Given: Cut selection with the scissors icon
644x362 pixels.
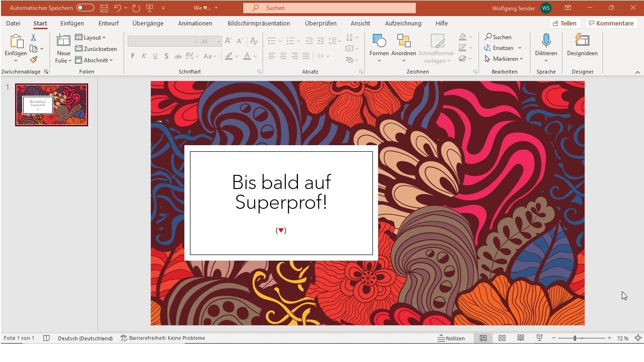Looking at the screenshot, I should [x=33, y=37].
